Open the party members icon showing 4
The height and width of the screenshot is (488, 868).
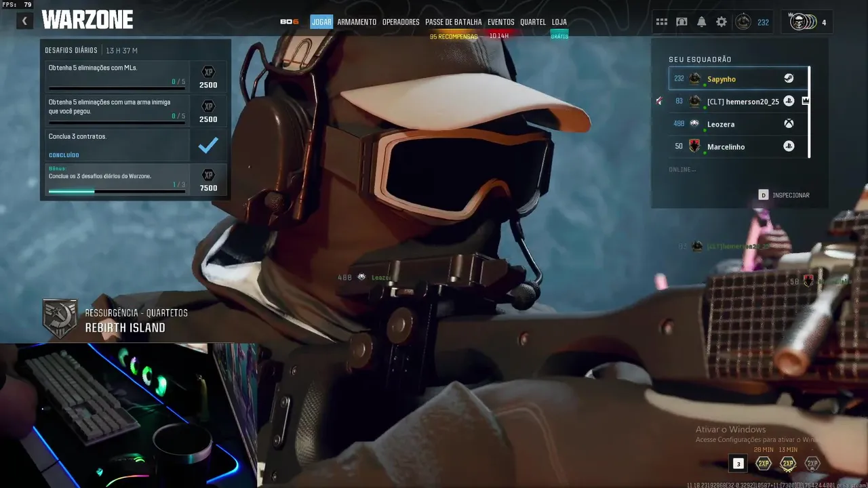[x=807, y=22]
